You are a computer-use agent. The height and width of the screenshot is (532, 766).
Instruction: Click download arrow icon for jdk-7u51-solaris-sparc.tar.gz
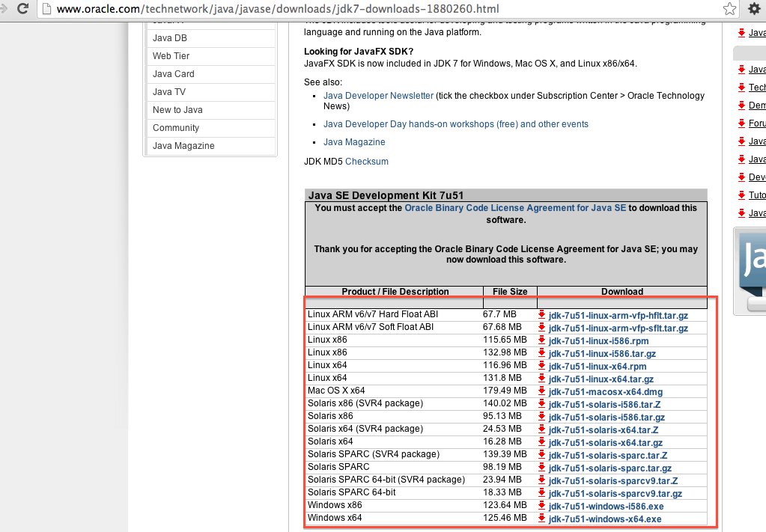point(542,467)
